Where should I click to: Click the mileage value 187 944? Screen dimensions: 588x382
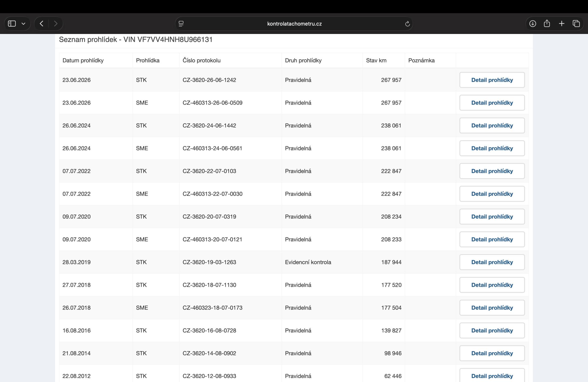pos(391,262)
